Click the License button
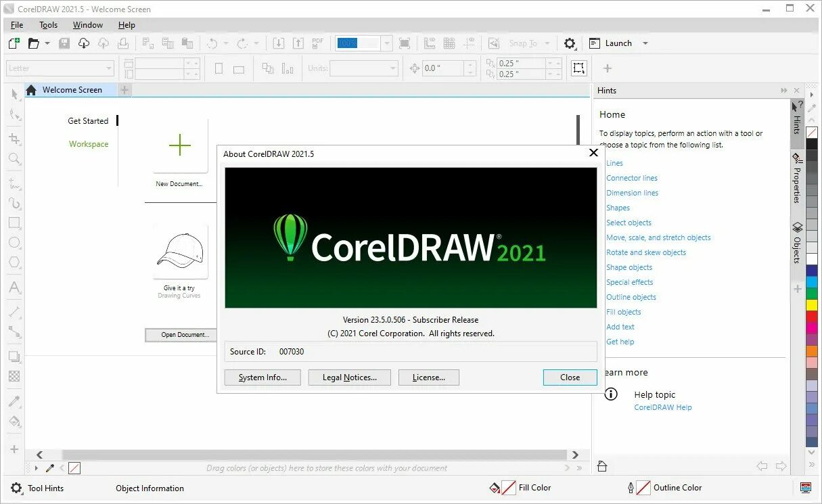 coord(429,377)
